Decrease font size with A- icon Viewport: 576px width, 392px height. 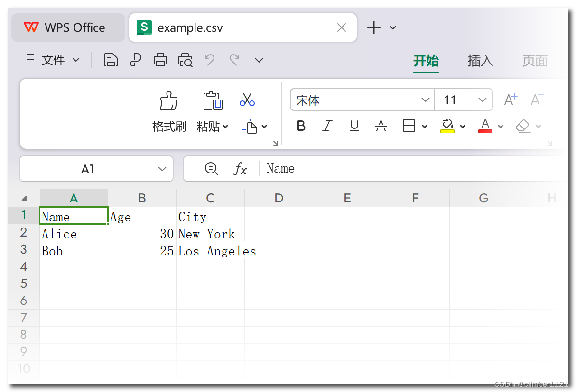(537, 100)
